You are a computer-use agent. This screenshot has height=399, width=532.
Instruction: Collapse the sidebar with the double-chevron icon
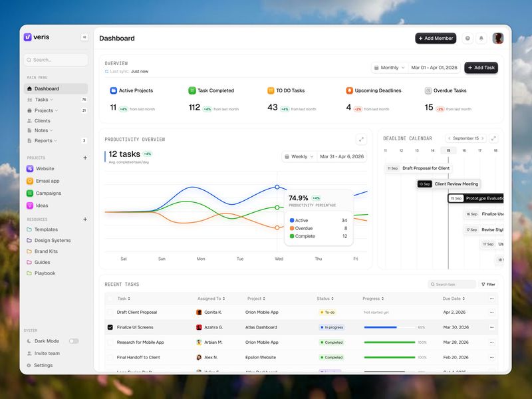(84, 37)
